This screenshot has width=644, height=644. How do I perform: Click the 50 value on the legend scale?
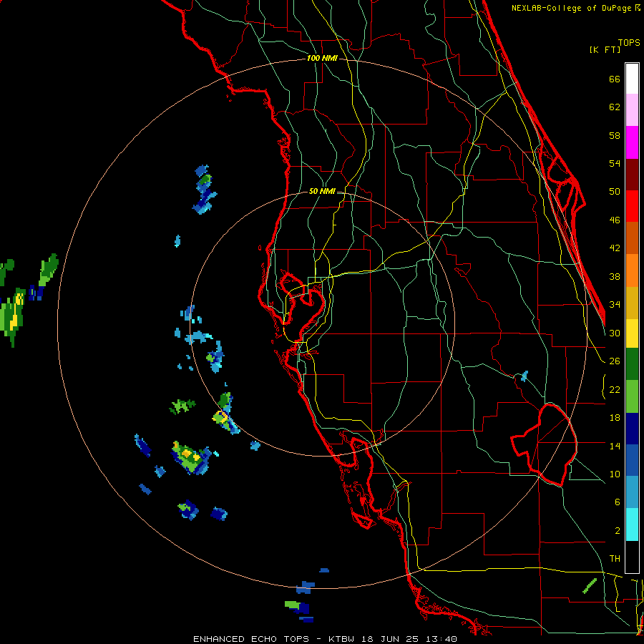615,192
